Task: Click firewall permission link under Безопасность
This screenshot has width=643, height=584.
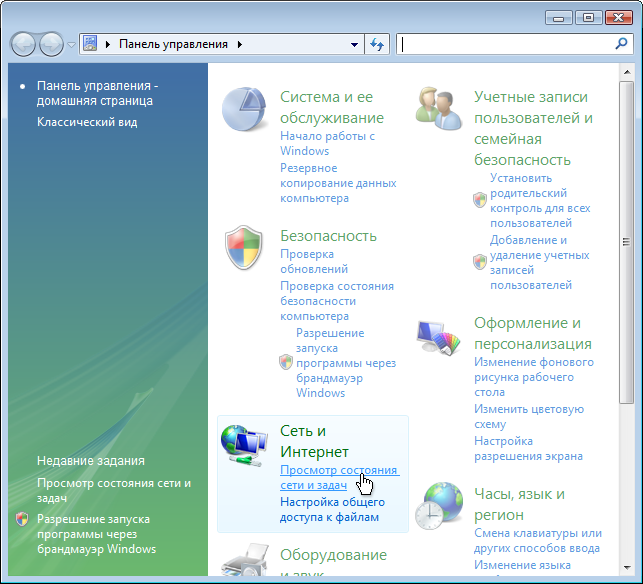Action: pyautogui.click(x=346, y=363)
